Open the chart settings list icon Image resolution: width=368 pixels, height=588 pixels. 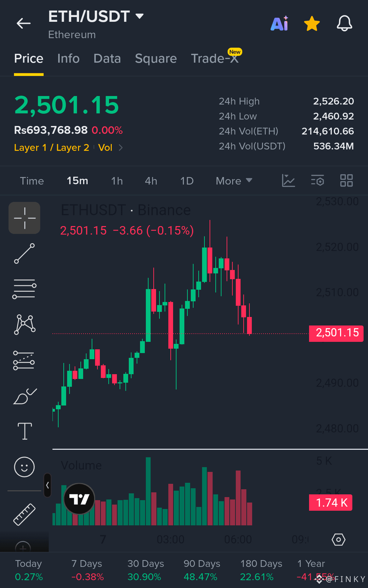coord(318,180)
